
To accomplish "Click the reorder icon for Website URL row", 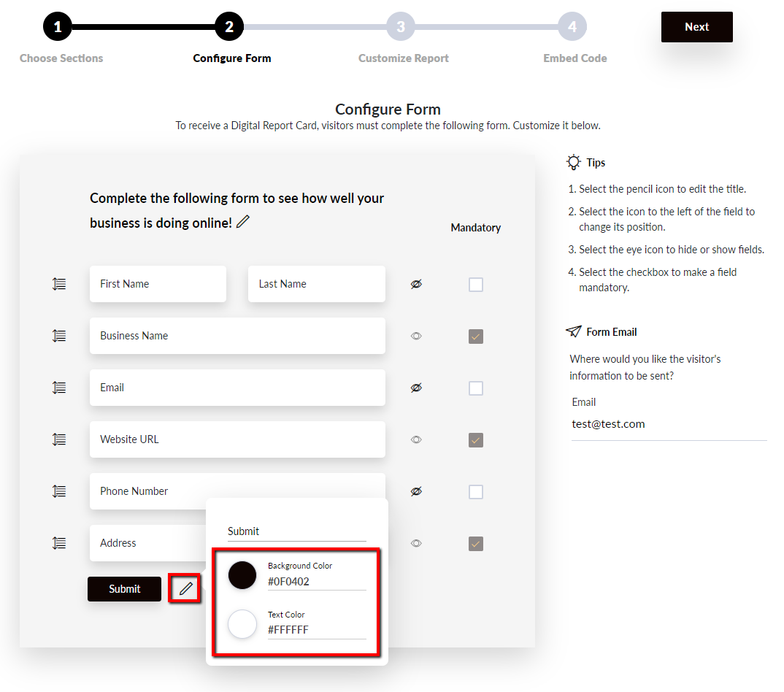I will tap(59, 439).
